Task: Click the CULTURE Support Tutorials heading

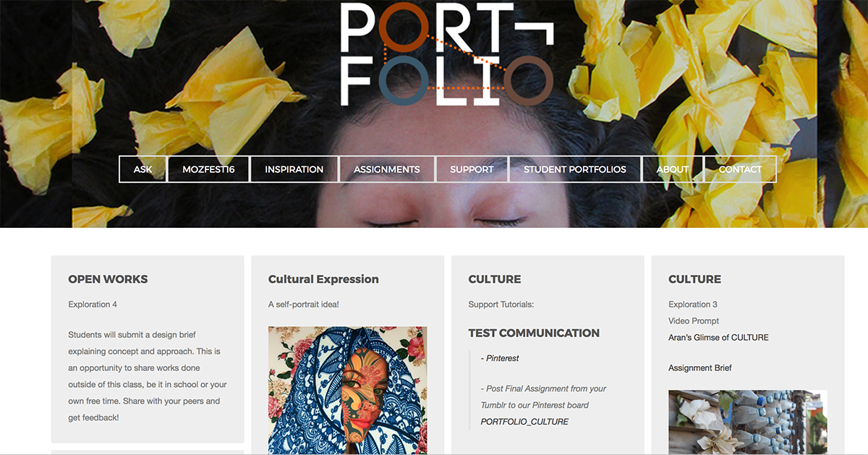Action: click(495, 279)
